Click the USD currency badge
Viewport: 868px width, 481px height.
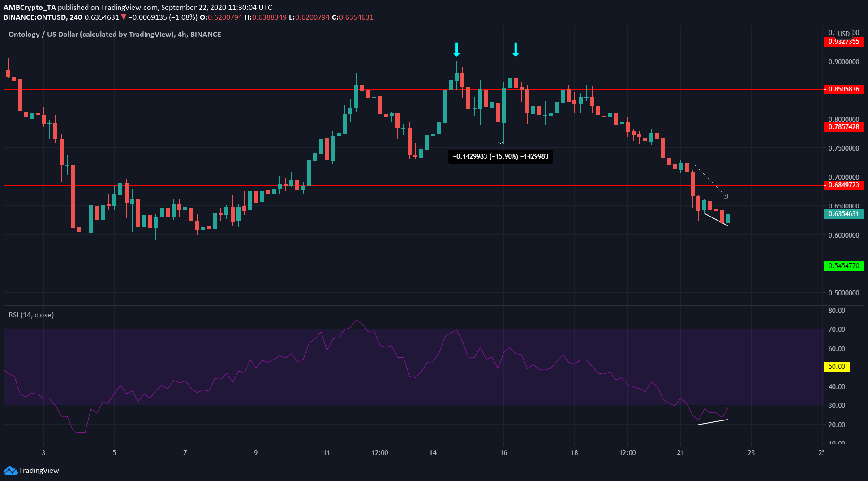pyautogui.click(x=844, y=34)
